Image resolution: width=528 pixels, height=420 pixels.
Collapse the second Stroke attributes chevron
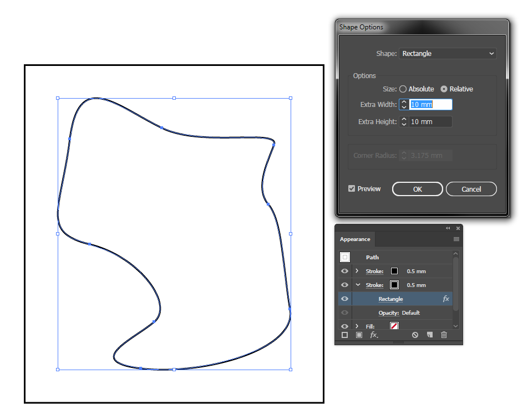tap(358, 285)
